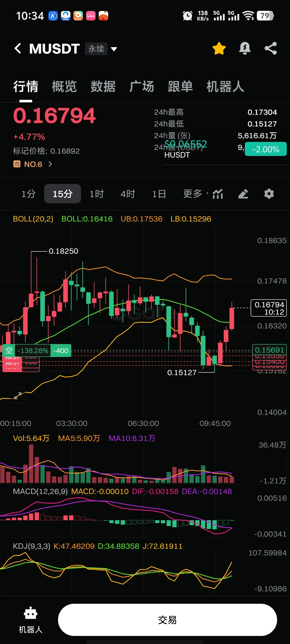The width and height of the screenshot is (290, 644).
Task: Tap the MA10:8.31万 volume average label
Action: (x=132, y=438)
